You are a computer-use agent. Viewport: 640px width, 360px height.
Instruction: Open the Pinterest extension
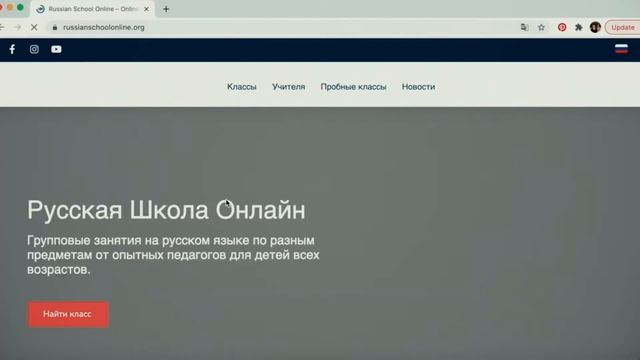(x=562, y=27)
